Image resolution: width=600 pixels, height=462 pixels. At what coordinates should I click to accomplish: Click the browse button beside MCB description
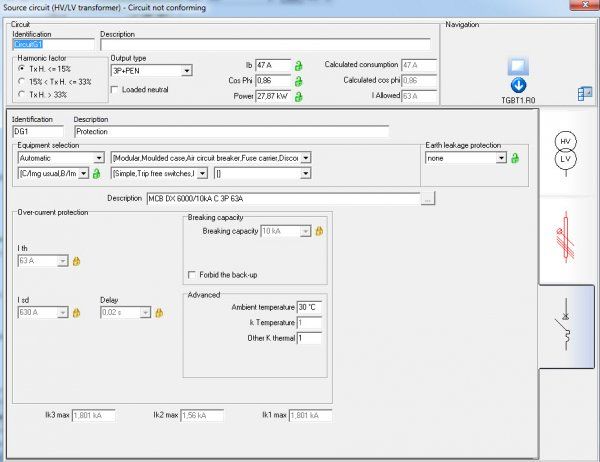coord(428,199)
